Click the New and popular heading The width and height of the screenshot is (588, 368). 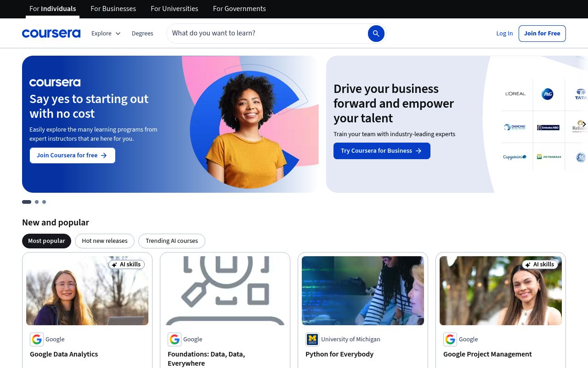coord(56,223)
